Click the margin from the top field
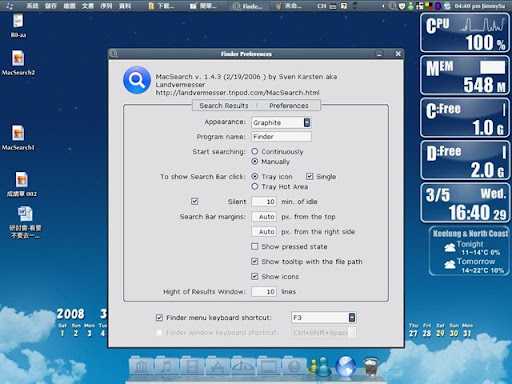 [264, 216]
